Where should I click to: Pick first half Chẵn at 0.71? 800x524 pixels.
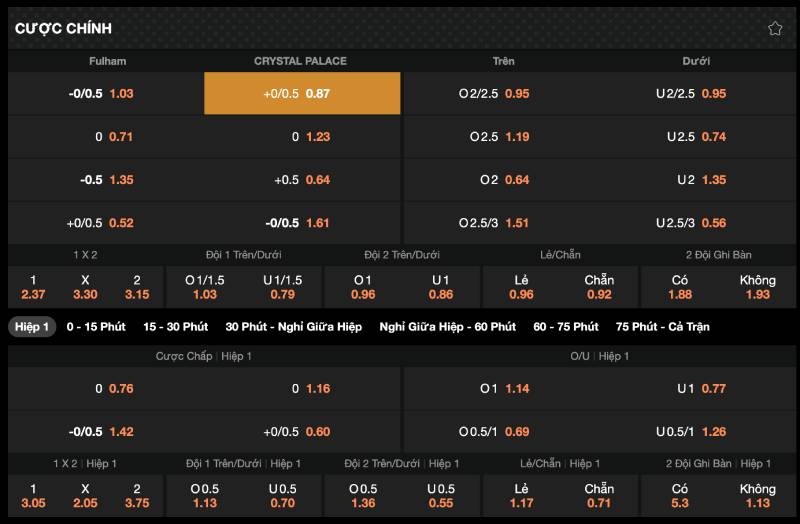click(599, 495)
